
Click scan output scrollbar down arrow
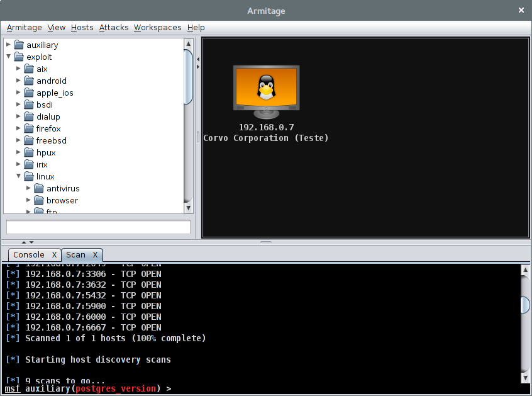(525, 377)
